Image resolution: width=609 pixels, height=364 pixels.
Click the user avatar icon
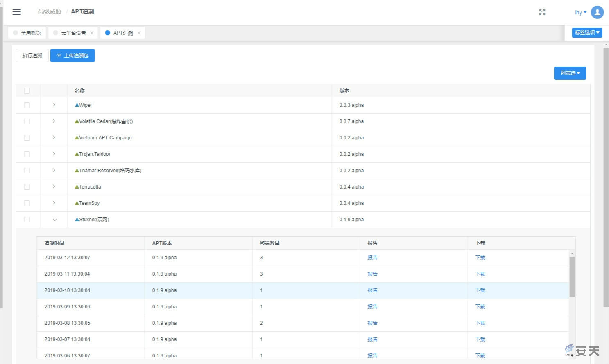tap(597, 12)
